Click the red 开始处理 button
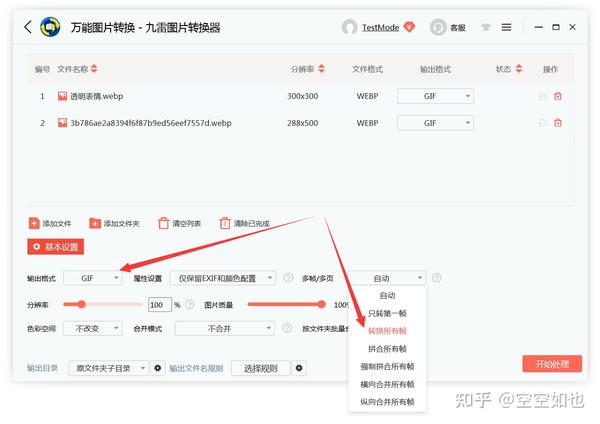The image size is (600, 424). point(552,364)
